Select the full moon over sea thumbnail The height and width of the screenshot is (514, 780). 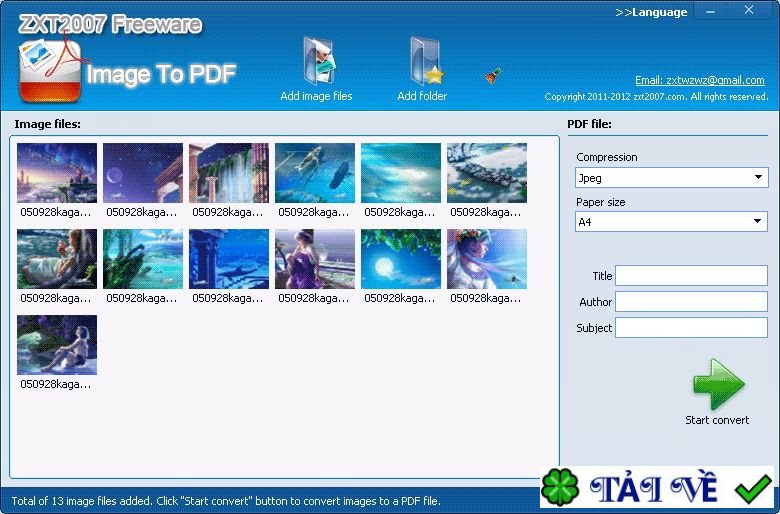(401, 259)
